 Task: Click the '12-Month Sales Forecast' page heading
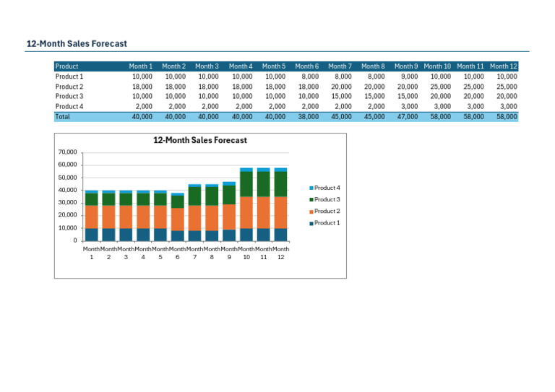click(x=77, y=43)
